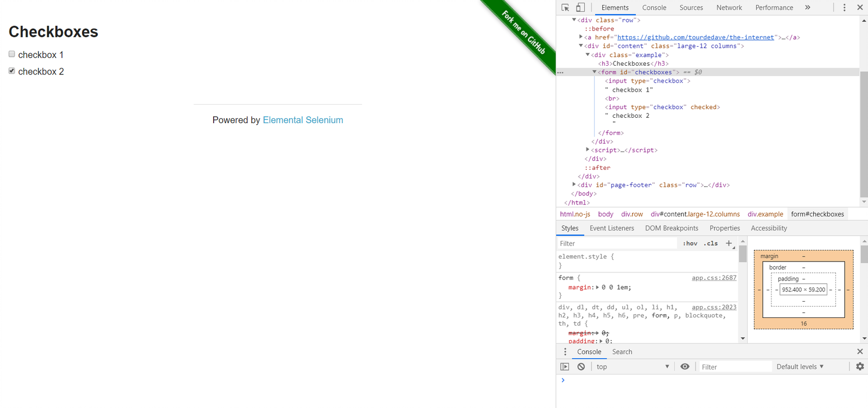Expand the script node
Screen dimensions: 868x408
(588, 150)
